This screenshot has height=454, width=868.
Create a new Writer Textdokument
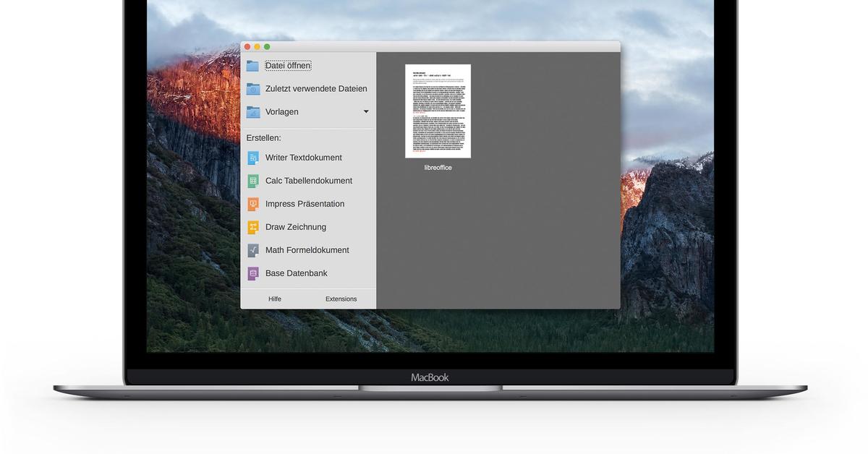[x=304, y=158]
